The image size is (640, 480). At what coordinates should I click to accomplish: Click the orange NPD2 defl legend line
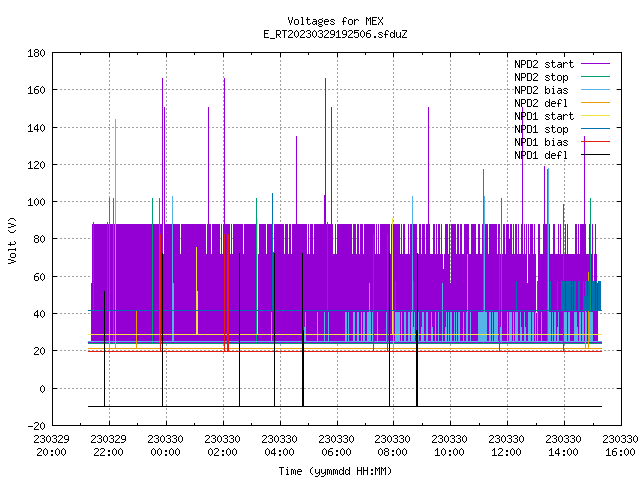(596, 102)
